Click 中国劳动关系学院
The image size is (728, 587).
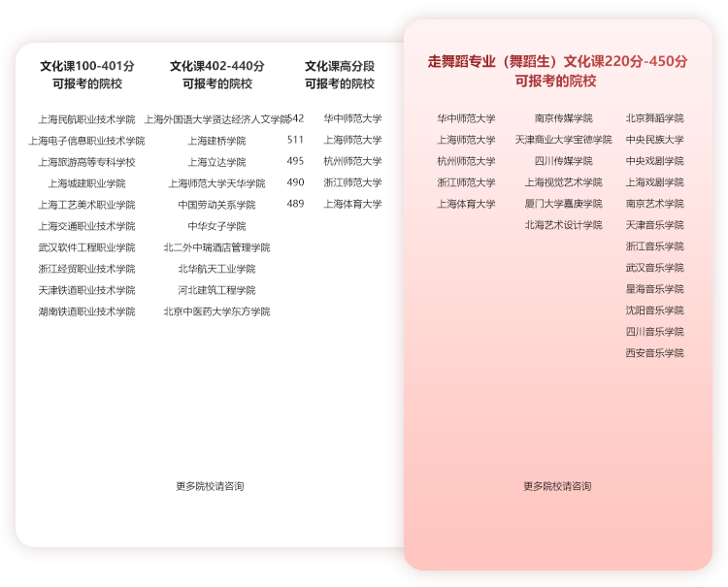click(216, 205)
